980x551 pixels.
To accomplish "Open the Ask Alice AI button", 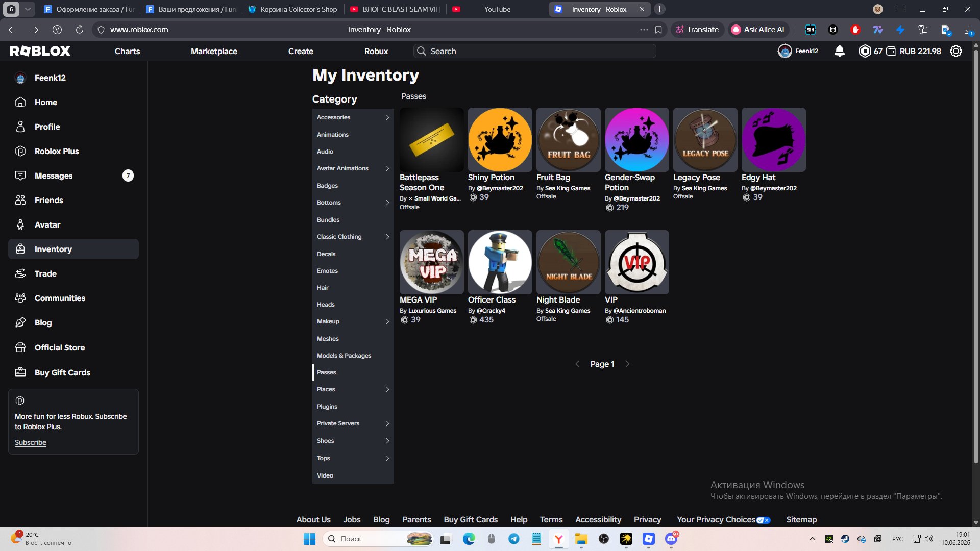I will (758, 30).
